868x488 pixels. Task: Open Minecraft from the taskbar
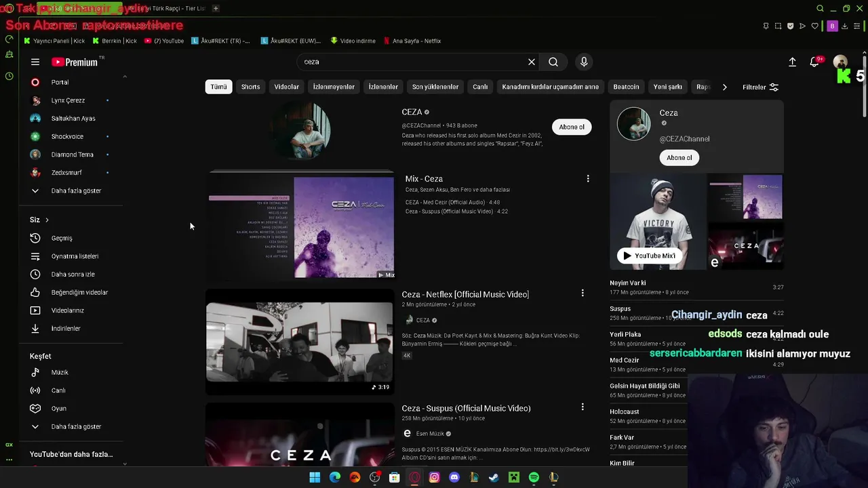[x=514, y=478]
